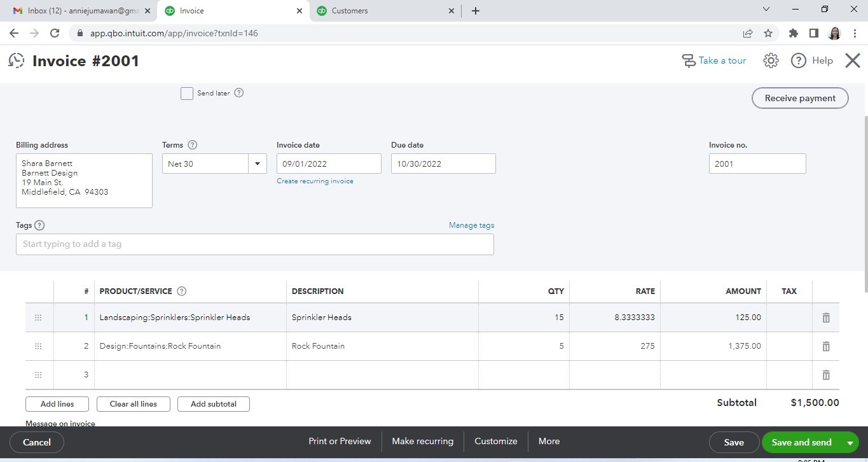
Task: Switch to the Customers tab
Action: pos(386,11)
